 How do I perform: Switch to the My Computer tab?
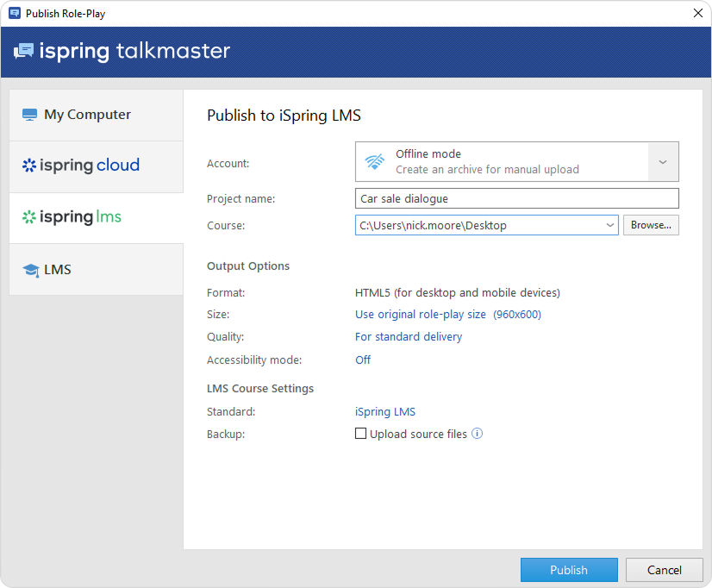(96, 115)
